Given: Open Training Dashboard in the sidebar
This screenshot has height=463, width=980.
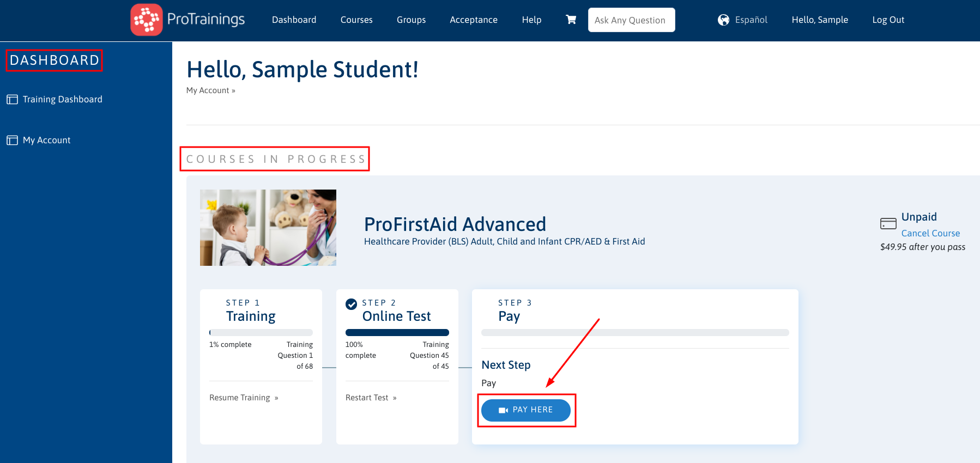Looking at the screenshot, I should 63,99.
